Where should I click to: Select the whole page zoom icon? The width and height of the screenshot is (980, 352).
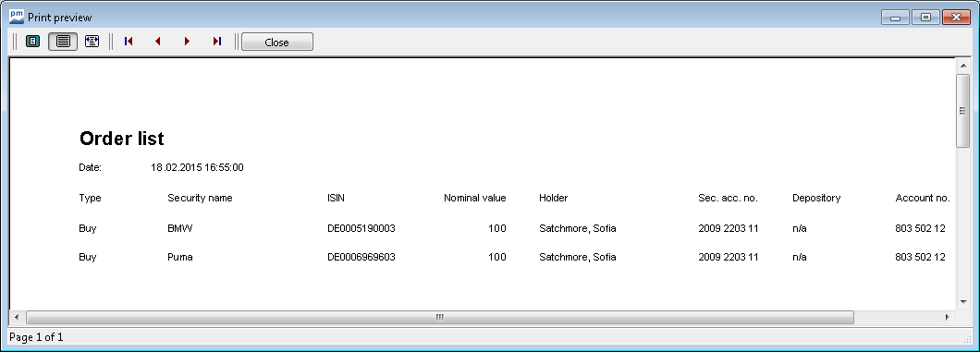pos(32,42)
